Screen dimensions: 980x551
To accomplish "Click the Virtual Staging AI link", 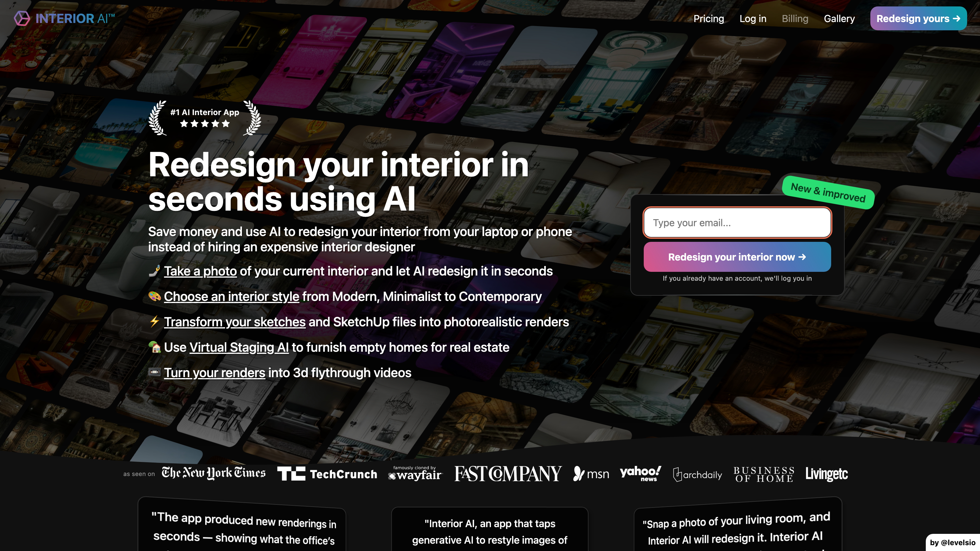I will (x=238, y=347).
